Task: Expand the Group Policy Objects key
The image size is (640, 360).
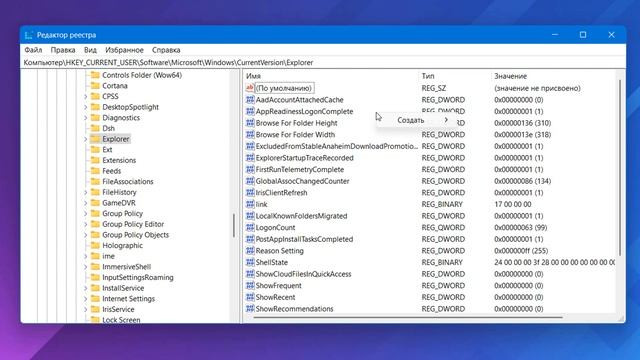Action: [86, 235]
